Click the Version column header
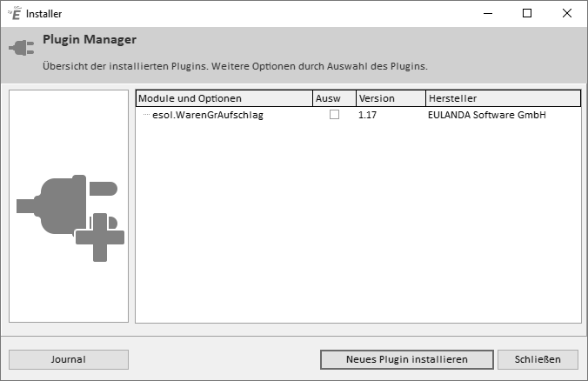 click(x=391, y=98)
